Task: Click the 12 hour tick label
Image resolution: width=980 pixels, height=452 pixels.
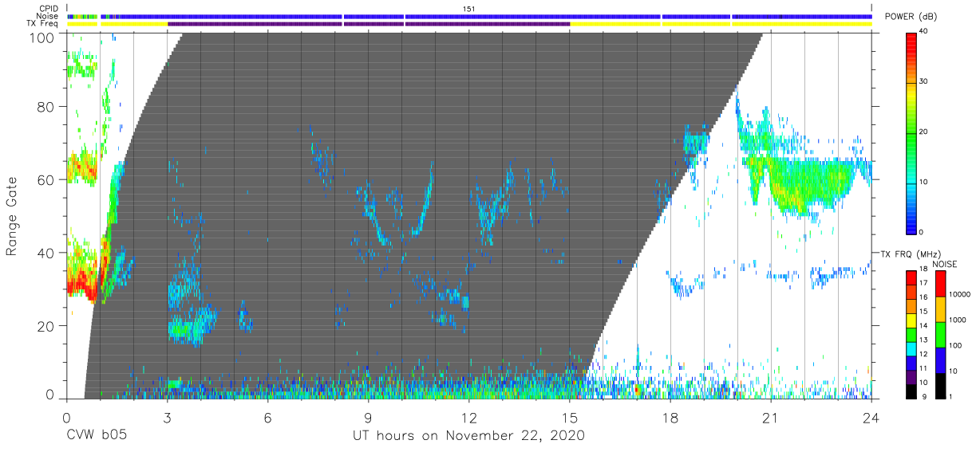Action: [469, 417]
